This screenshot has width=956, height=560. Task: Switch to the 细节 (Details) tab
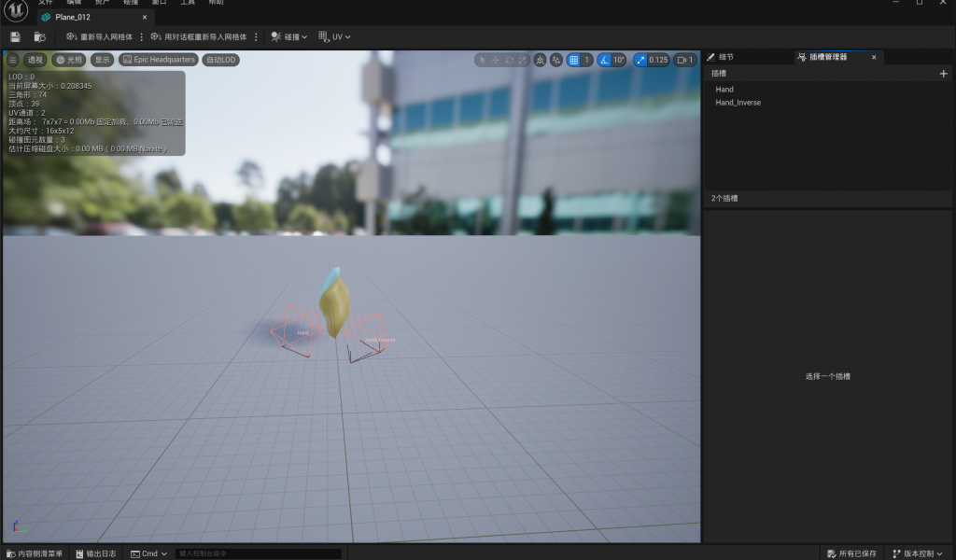725,57
